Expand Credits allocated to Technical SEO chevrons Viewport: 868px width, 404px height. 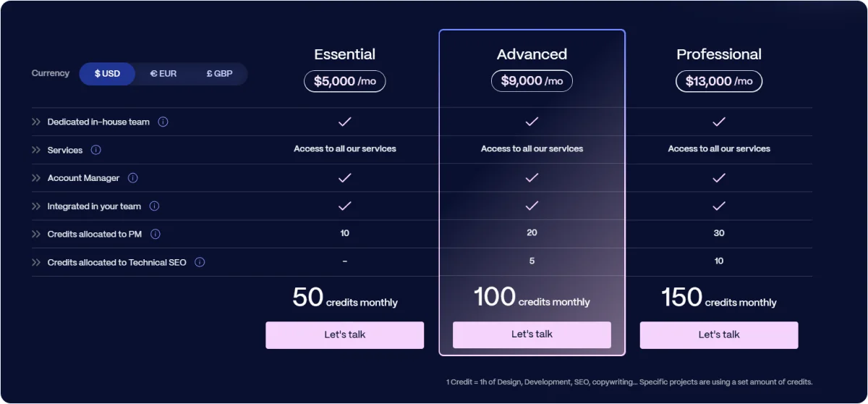[x=36, y=262]
